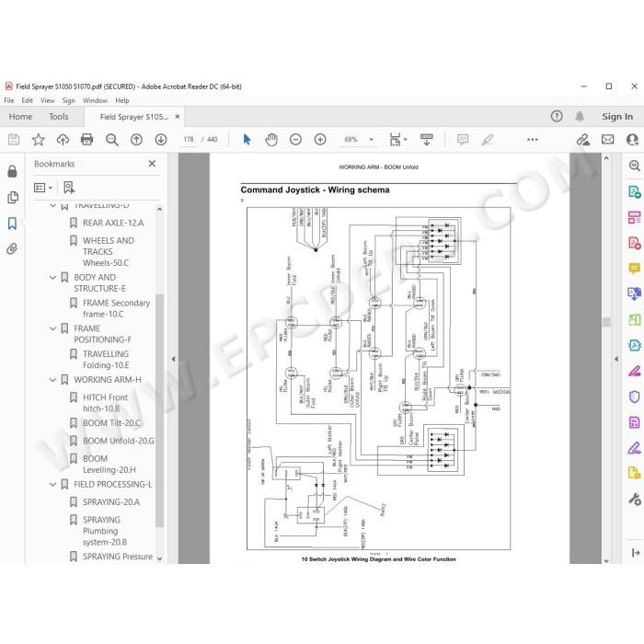
Task: Activate the hand pan tool
Action: click(271, 140)
